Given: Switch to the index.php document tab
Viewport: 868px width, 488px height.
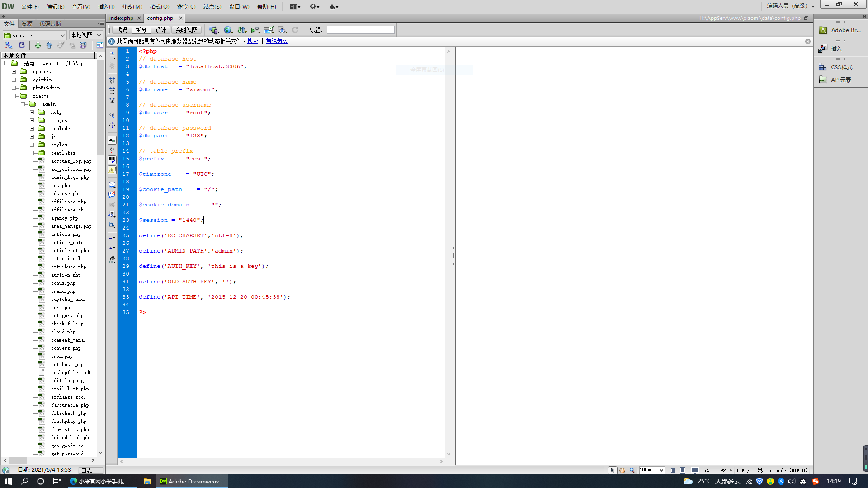Looking at the screenshot, I should click(x=121, y=18).
